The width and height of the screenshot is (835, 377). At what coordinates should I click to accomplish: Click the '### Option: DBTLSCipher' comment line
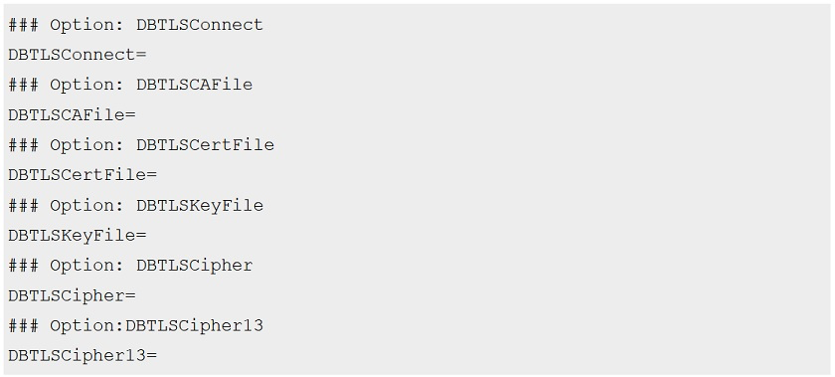click(130, 266)
